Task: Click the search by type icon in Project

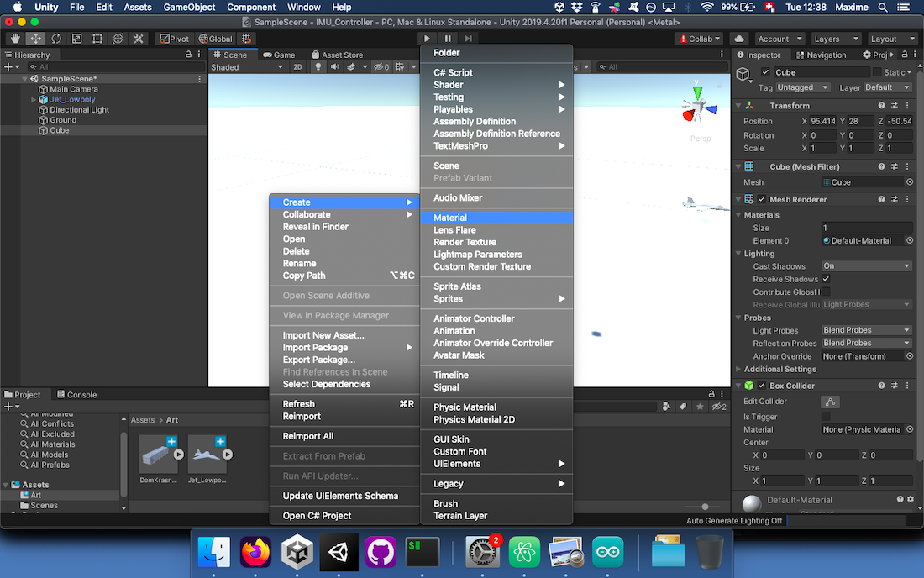Action: [666, 407]
